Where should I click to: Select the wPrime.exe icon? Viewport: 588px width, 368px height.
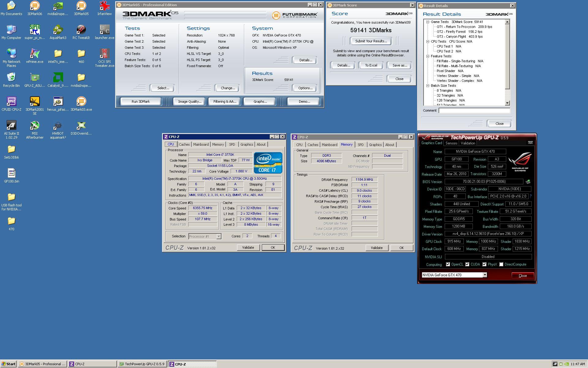(35, 56)
